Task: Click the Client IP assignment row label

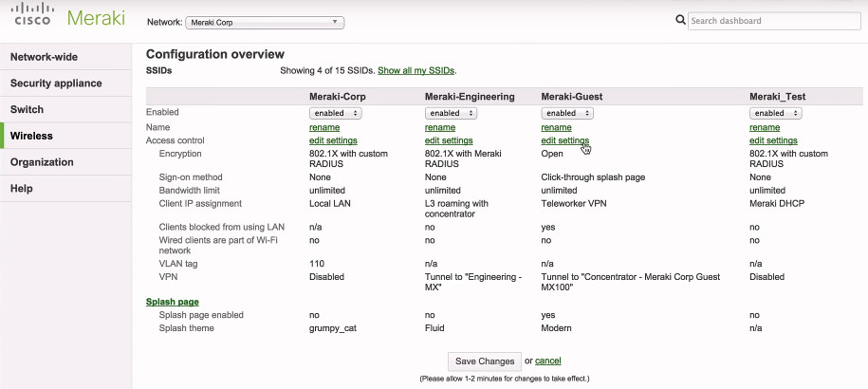Action: click(200, 204)
